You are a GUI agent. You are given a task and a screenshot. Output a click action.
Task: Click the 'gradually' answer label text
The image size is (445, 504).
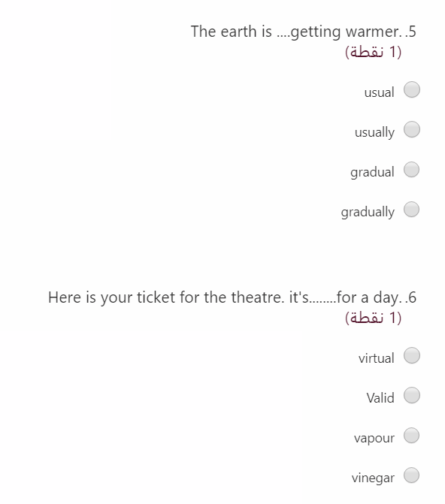pyautogui.click(x=368, y=212)
